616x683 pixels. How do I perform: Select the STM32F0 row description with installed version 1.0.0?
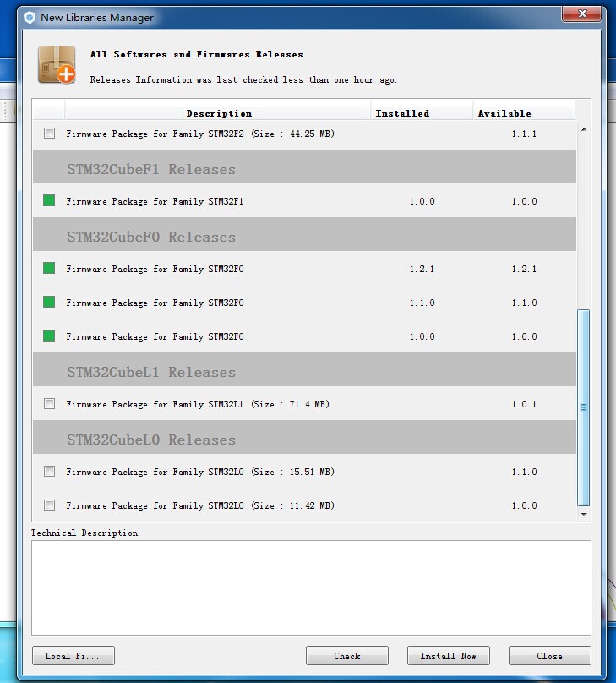pos(155,336)
